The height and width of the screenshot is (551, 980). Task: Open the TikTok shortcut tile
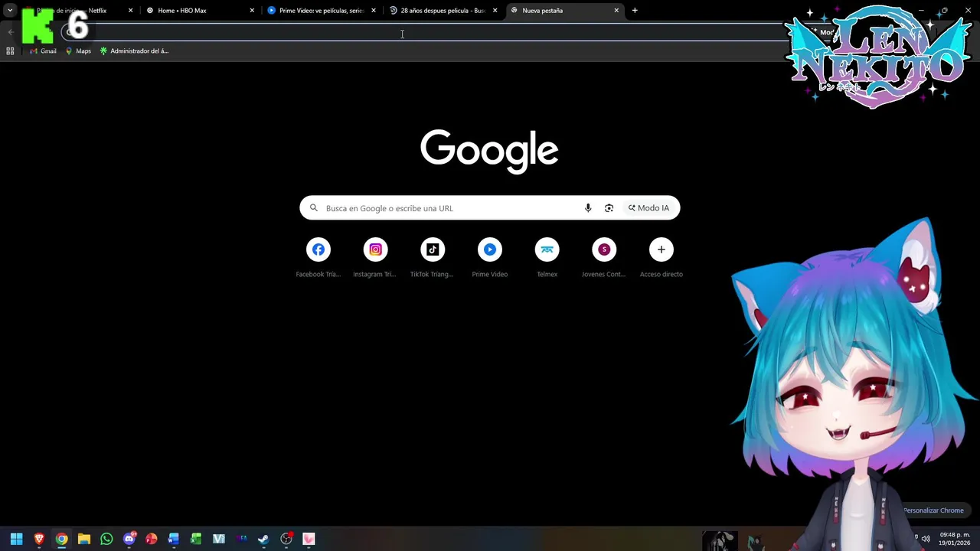pyautogui.click(x=433, y=249)
